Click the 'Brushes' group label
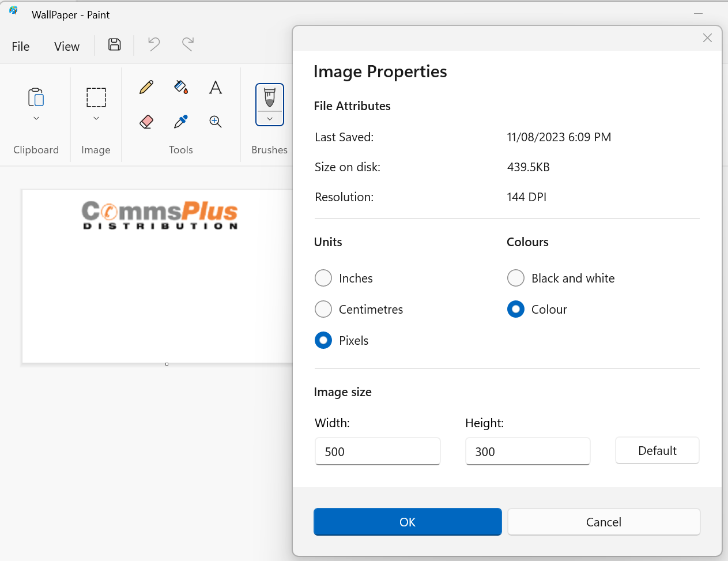This screenshot has height=561, width=728. (269, 150)
